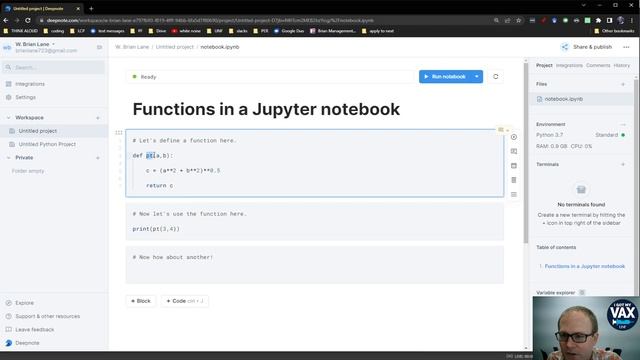640x360 pixels.
Task: Open the W. Brian Lane account dropdown
Action: point(35,44)
